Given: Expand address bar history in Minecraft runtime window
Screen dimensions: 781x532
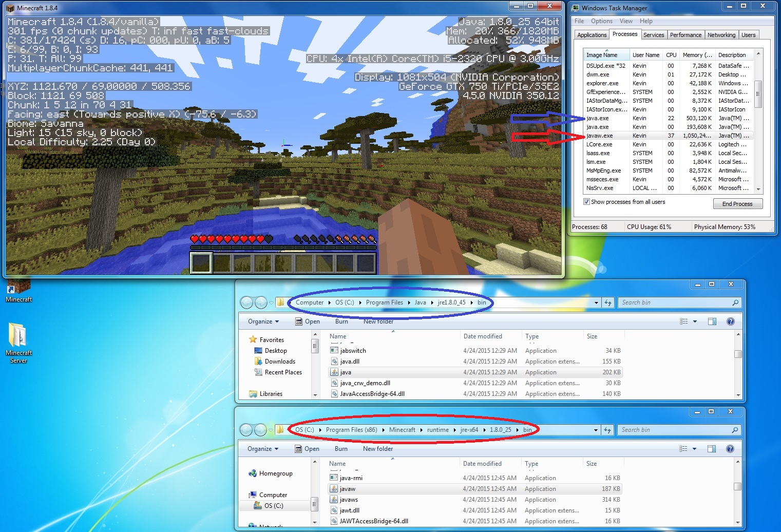Looking at the screenshot, I should click(x=596, y=430).
